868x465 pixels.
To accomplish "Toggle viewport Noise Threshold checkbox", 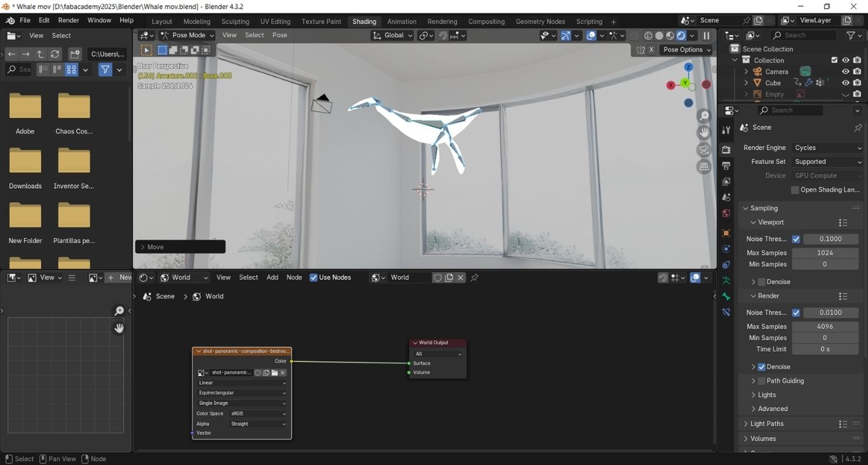I will [796, 239].
